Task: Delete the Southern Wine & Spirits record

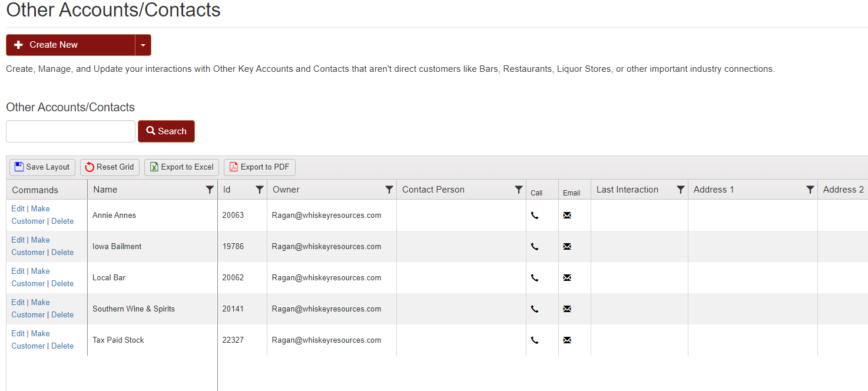Action: click(x=62, y=315)
